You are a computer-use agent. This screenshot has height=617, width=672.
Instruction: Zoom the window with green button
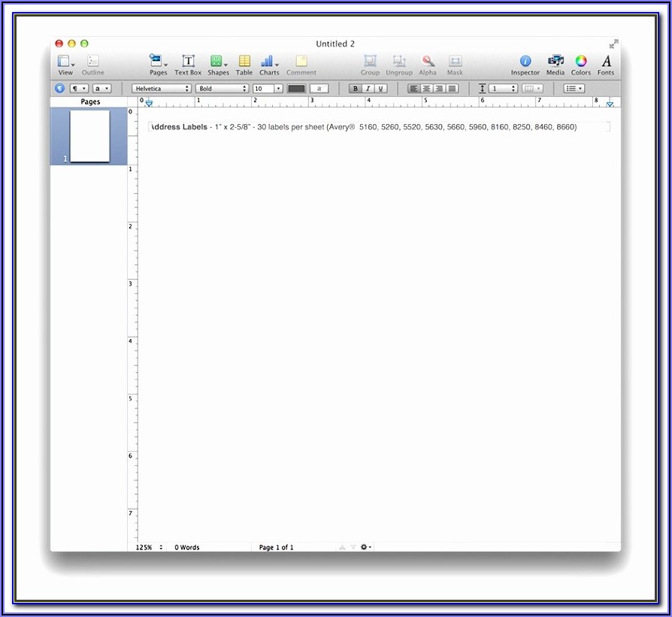pyautogui.click(x=84, y=44)
